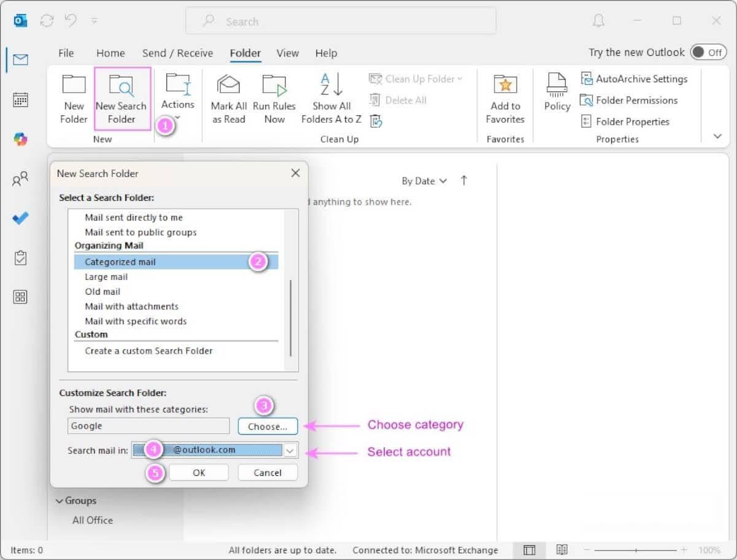
Task: Click the zoom in plus button
Action: (684, 550)
